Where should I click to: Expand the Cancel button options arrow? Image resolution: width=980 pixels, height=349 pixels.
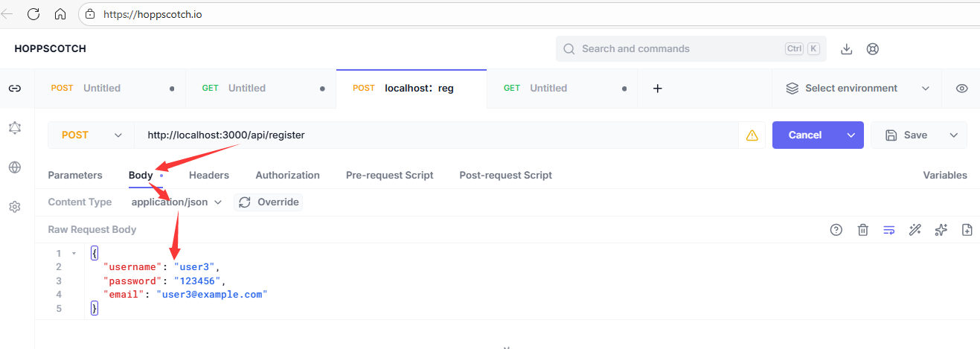coord(851,135)
